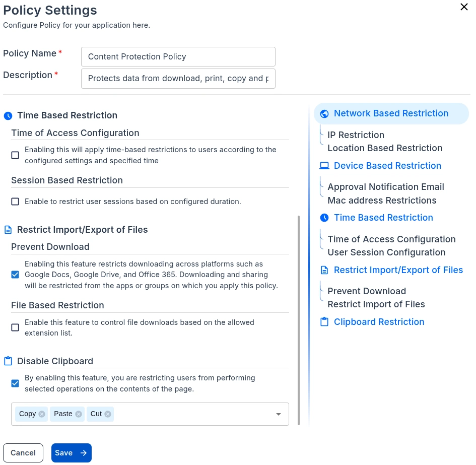This screenshot has width=476, height=465.
Task: Remove the Copy tag with its x icon
Action: tap(42, 414)
